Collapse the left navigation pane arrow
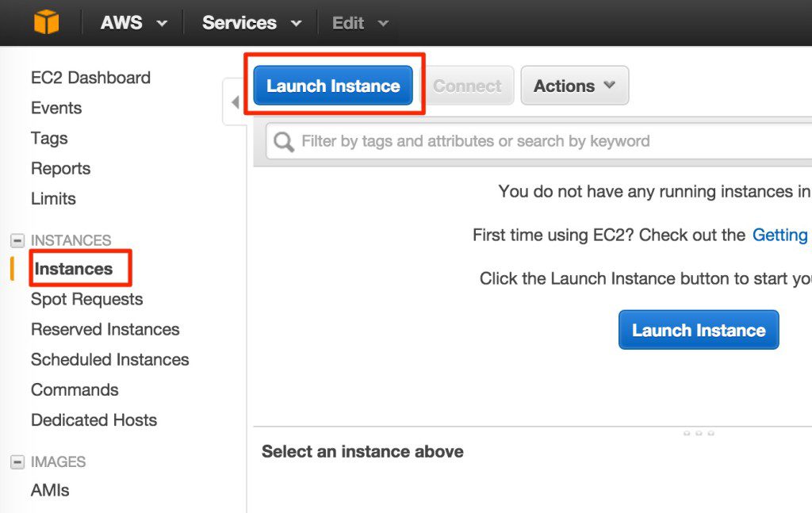The height and width of the screenshot is (513, 812). click(x=233, y=101)
